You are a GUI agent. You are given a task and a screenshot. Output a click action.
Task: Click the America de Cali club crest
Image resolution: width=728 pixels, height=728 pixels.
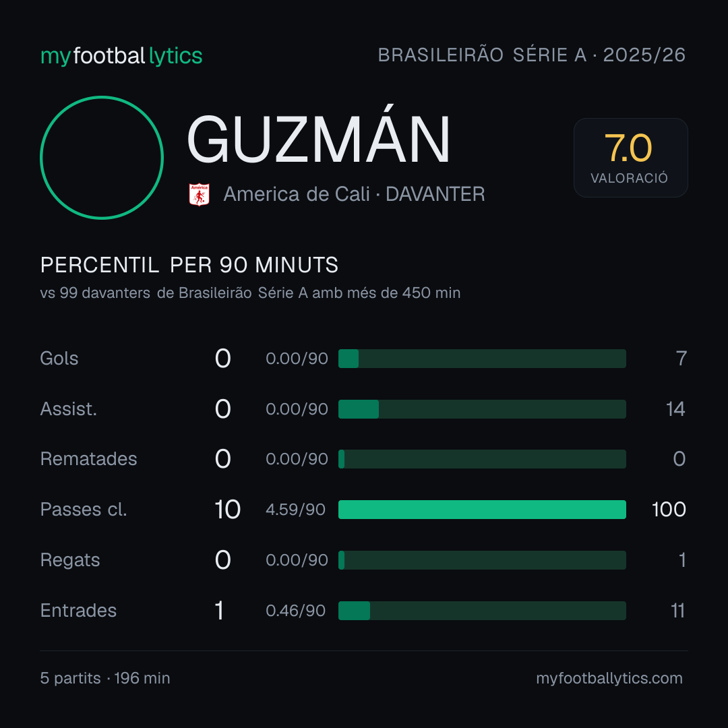pyautogui.click(x=199, y=195)
